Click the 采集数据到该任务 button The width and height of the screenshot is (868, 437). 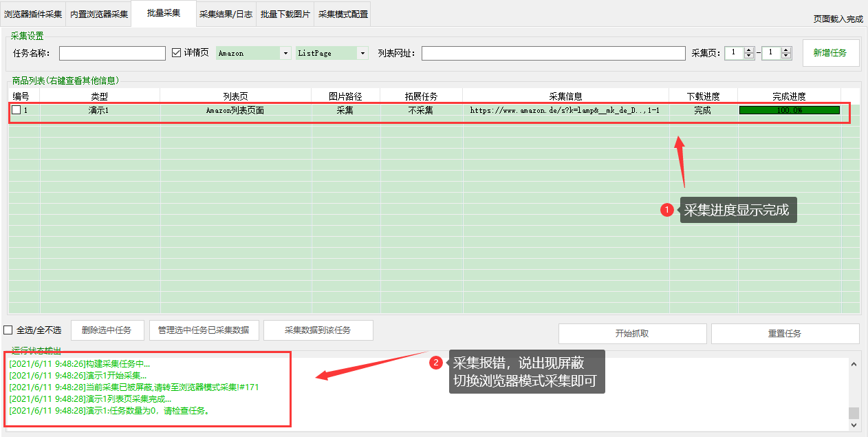pyautogui.click(x=318, y=330)
